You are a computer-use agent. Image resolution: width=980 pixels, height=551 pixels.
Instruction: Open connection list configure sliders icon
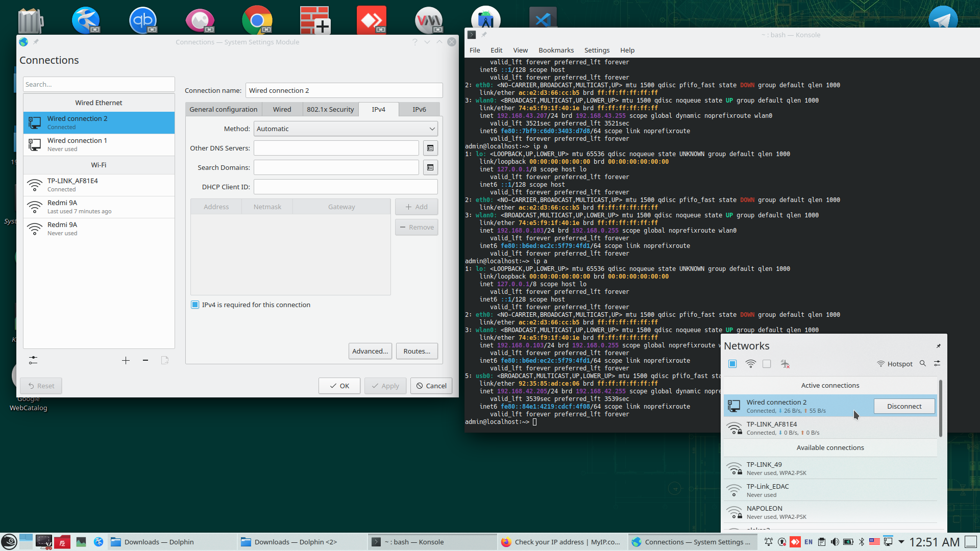33,361
